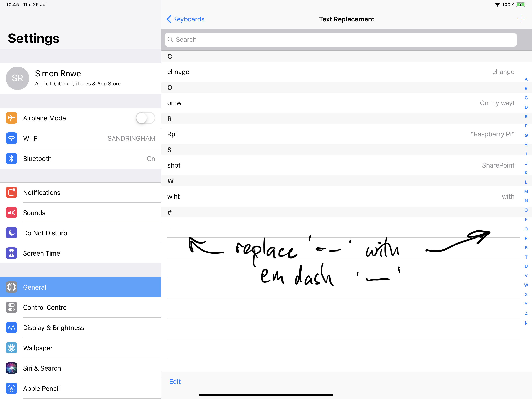The image size is (532, 399).
Task: Tap the status bar clock 10:45
Action: pyautogui.click(x=12, y=4)
